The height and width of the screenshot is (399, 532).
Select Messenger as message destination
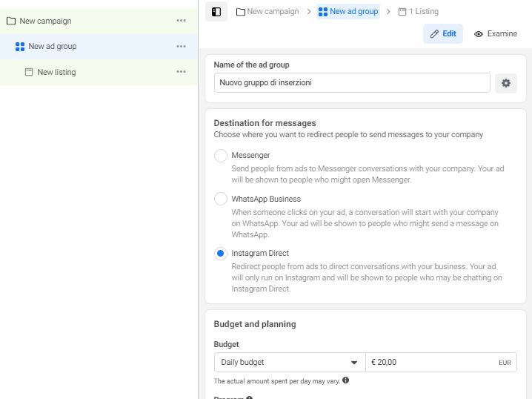coord(221,156)
